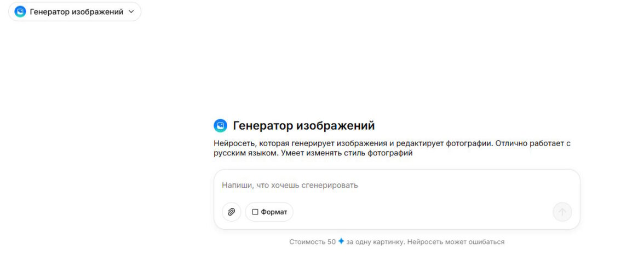This screenshot has height=261, width=644.
Task: Open the Генератор изображений model dropdown label
Action: (x=76, y=11)
